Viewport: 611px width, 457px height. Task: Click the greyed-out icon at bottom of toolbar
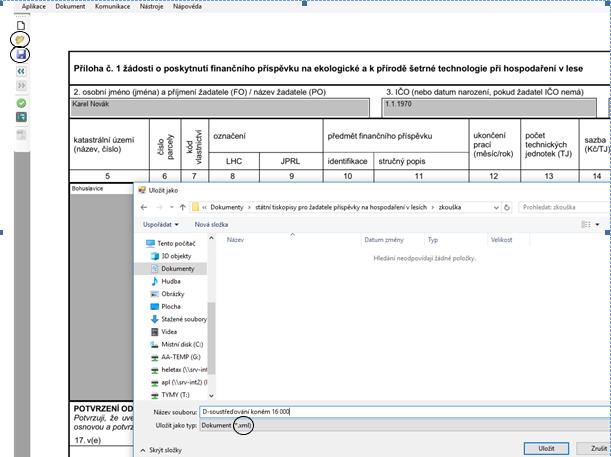coord(21,135)
